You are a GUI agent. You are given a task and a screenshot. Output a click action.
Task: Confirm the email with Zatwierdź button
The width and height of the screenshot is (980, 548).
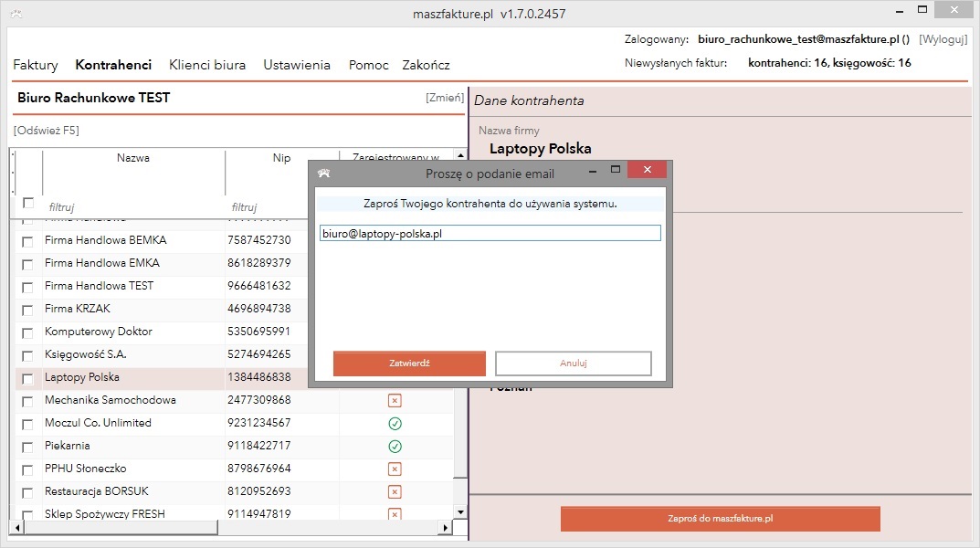pyautogui.click(x=409, y=363)
